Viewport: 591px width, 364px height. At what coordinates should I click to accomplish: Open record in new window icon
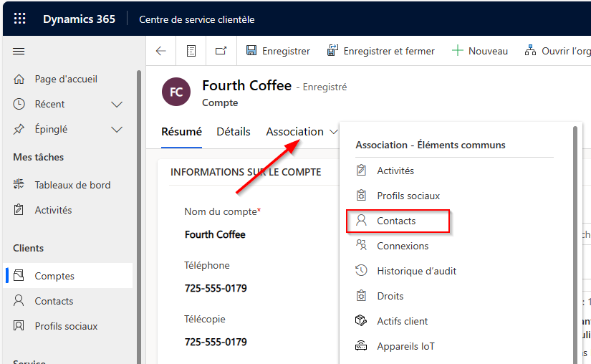point(221,50)
